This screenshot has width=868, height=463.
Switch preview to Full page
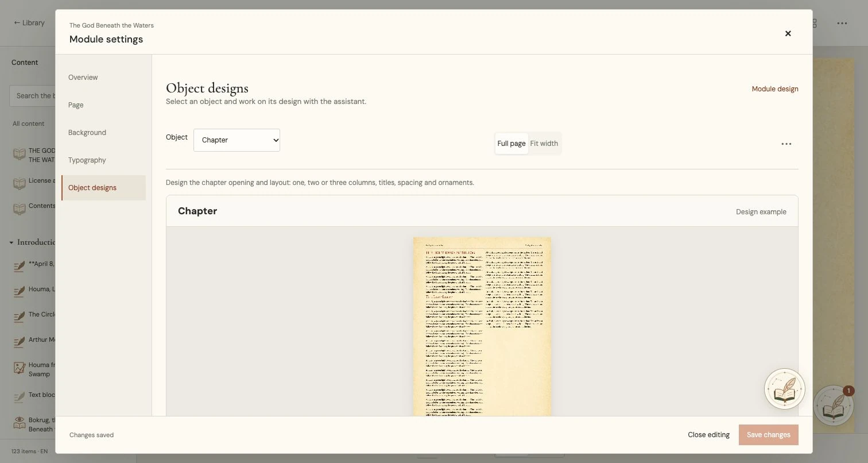click(511, 144)
